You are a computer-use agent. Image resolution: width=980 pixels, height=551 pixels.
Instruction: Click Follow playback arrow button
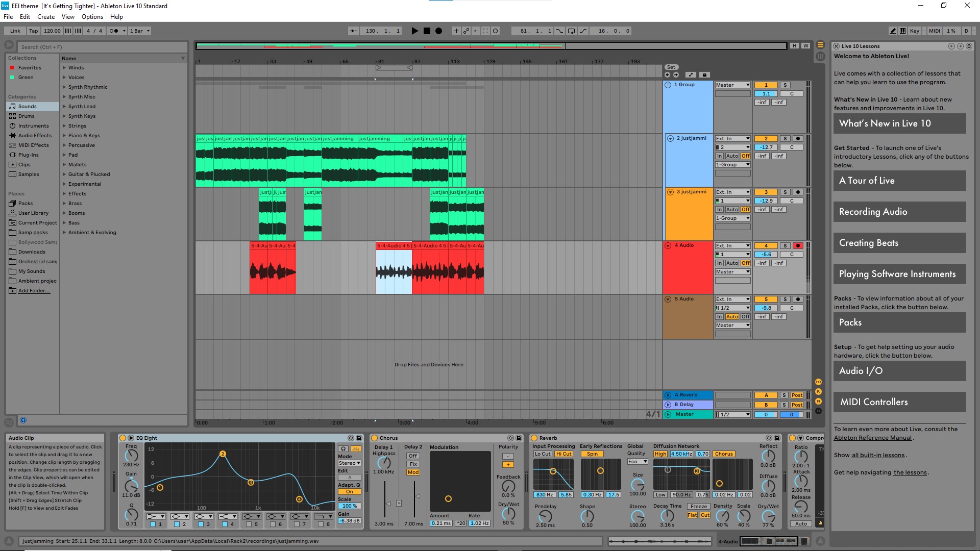coord(353,31)
